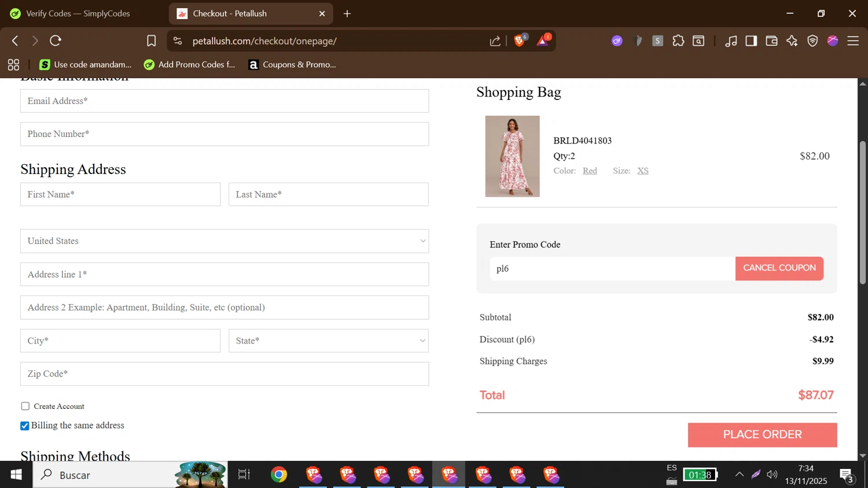Focus the City field
Viewport: 868px width, 488px height.
pos(120,341)
